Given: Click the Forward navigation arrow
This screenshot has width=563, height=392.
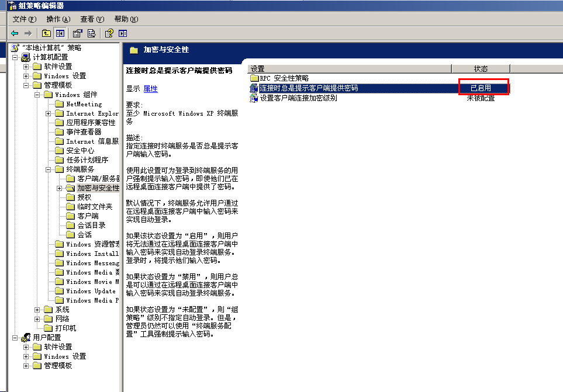Looking at the screenshot, I should click(27, 33).
